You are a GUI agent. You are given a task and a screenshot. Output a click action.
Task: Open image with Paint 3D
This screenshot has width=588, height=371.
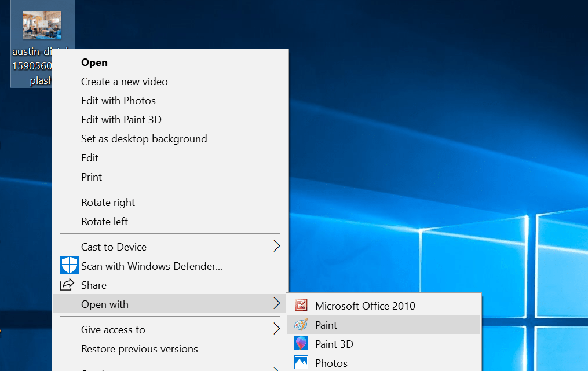tap(384, 344)
